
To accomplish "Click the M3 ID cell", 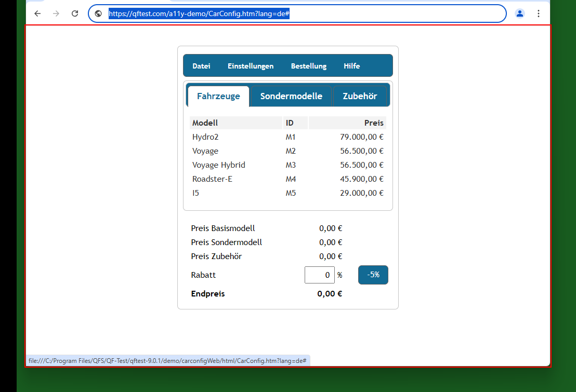I will (x=295, y=165).
